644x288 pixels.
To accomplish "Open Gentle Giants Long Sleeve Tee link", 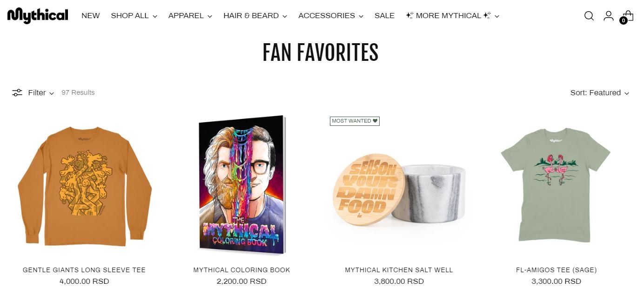I will 84,270.
